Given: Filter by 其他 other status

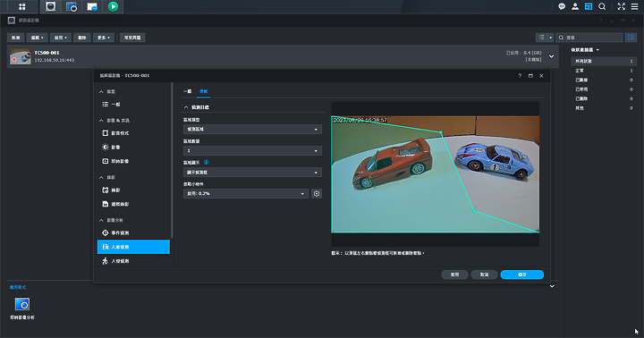Looking at the screenshot, I should pos(604,108).
